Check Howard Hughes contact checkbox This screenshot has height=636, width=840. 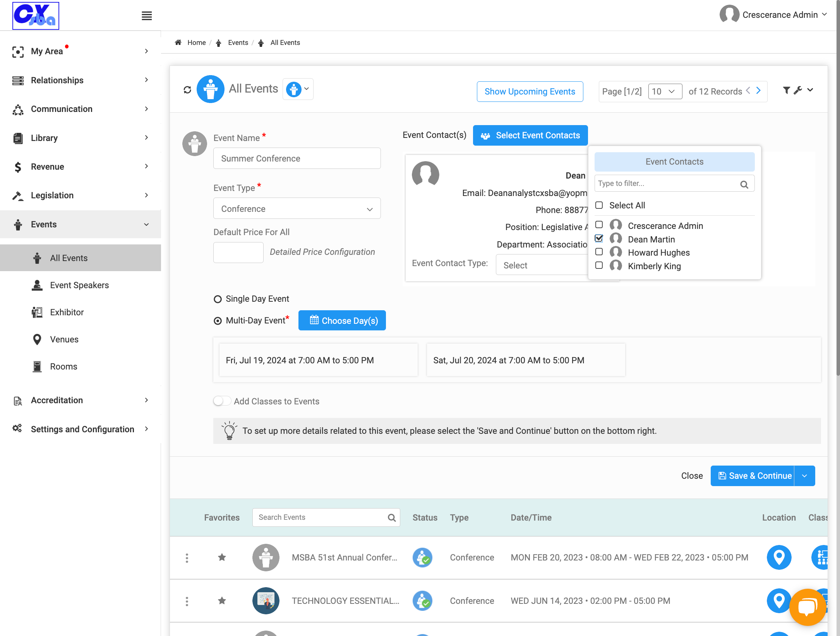coord(599,252)
